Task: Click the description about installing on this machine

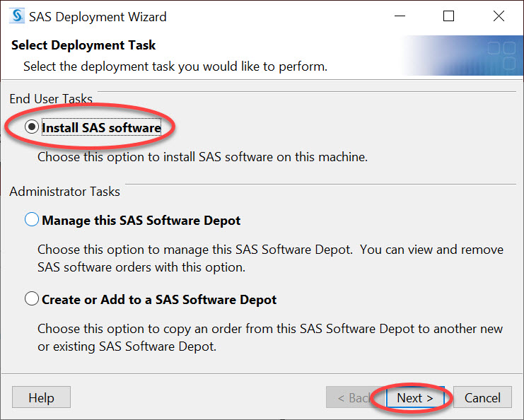Action: coord(202,157)
